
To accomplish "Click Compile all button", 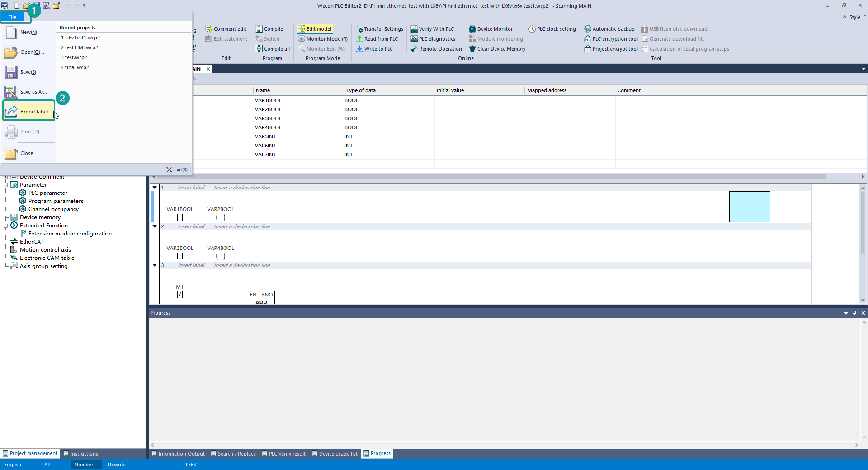I will tap(273, 49).
